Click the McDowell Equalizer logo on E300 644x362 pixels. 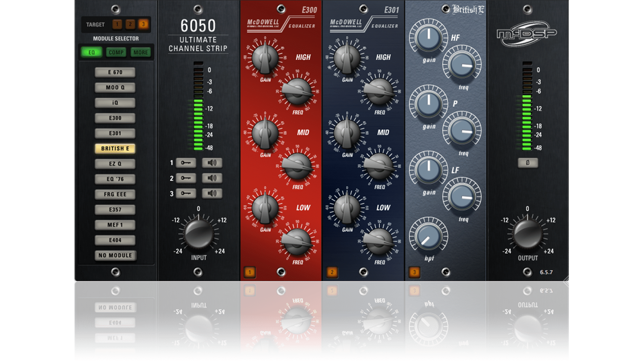click(x=281, y=25)
